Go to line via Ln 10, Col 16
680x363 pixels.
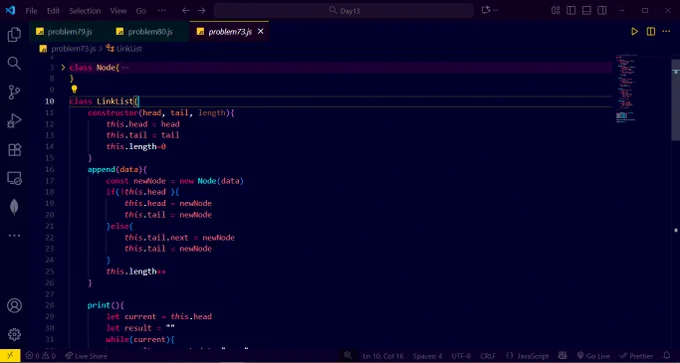pos(382,356)
